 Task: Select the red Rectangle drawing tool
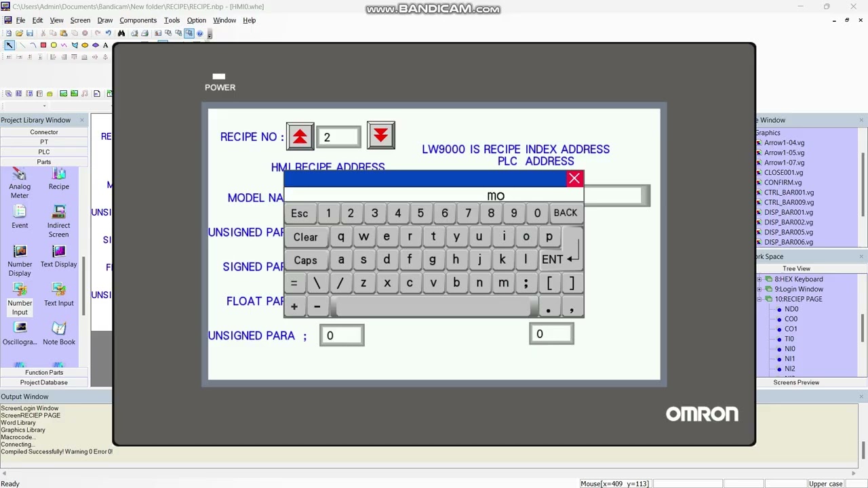click(43, 45)
